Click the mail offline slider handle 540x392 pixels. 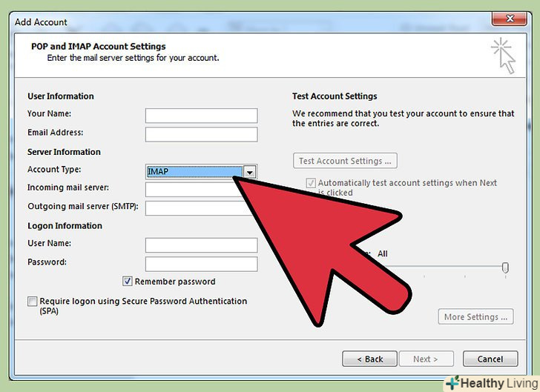tap(505, 268)
